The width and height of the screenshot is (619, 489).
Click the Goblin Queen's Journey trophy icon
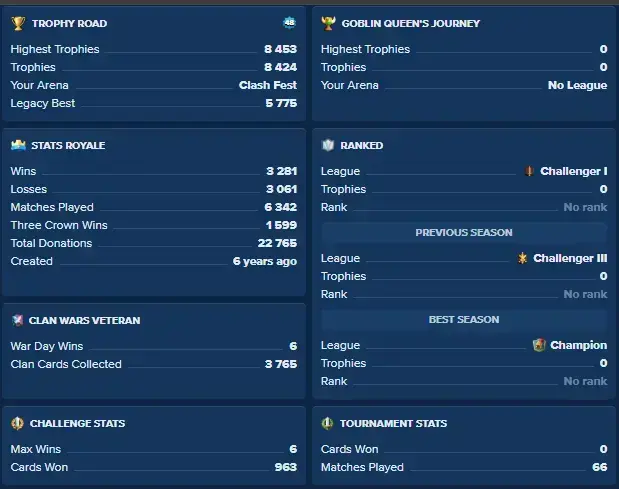pos(328,23)
